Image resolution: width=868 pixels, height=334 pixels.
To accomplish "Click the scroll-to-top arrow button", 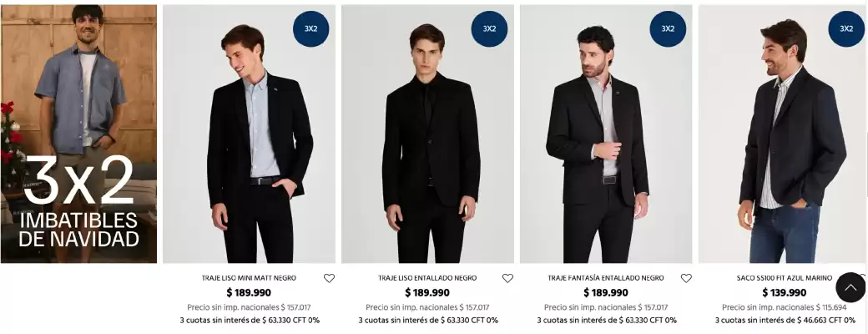I will tap(850, 287).
